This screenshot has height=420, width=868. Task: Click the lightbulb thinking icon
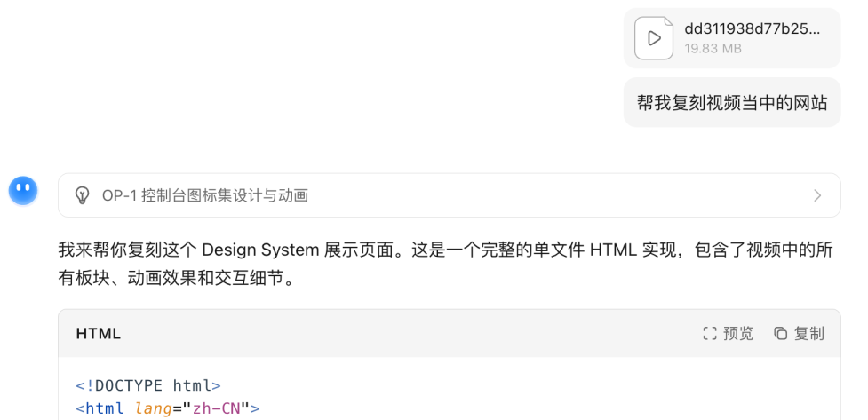tap(82, 195)
